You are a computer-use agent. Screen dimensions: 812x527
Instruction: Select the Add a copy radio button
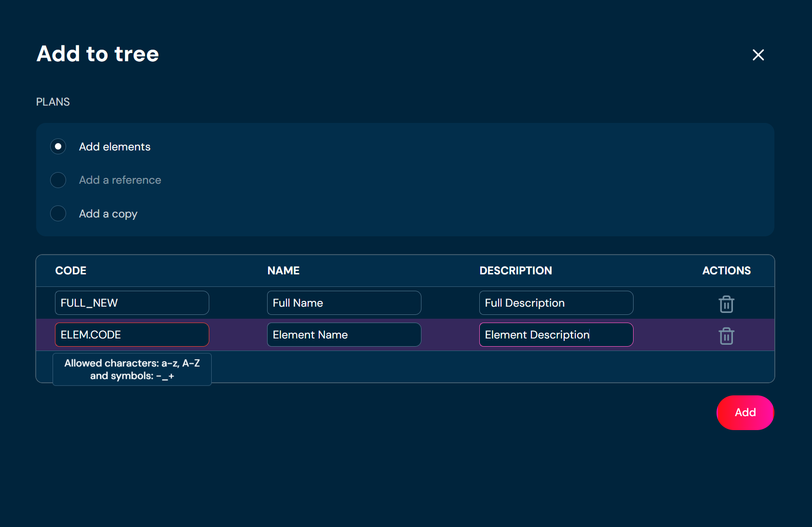58,213
